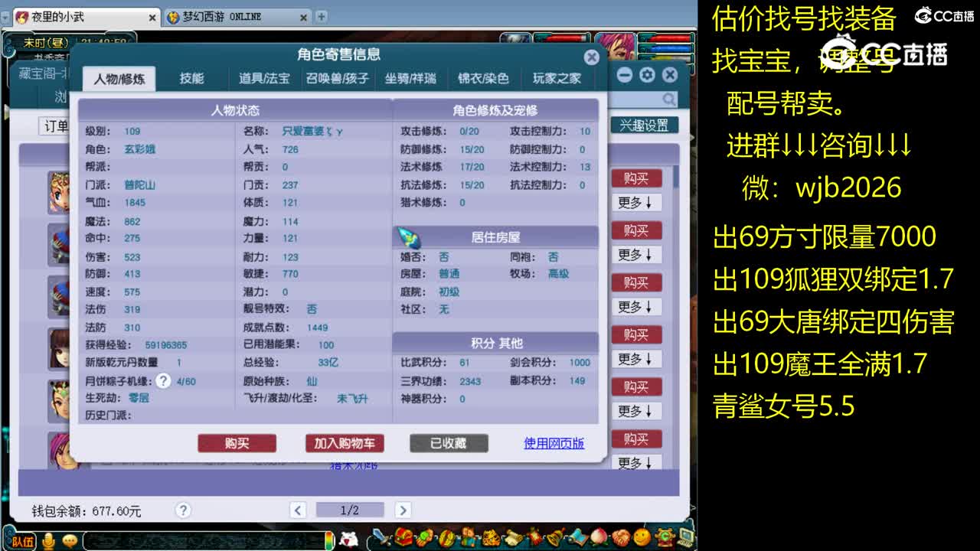This screenshot has width=980, height=551.
Task: Click the 剑会积分 value 1000
Action: 580,363
